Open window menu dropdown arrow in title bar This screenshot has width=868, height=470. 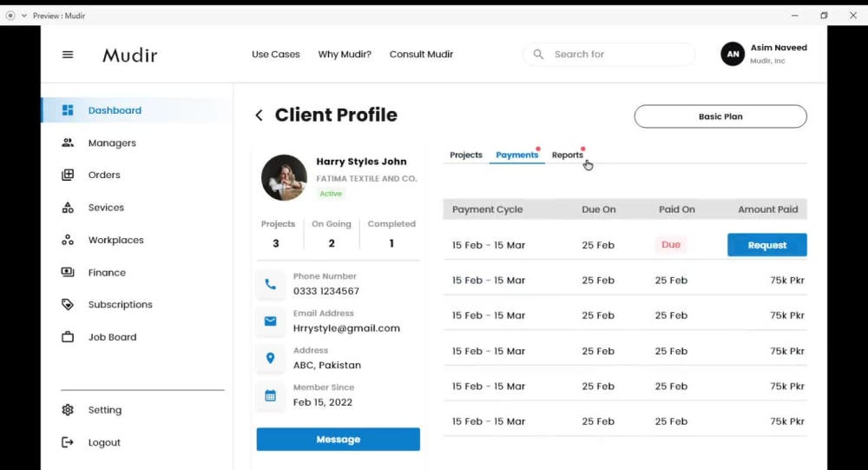pyautogui.click(x=23, y=16)
